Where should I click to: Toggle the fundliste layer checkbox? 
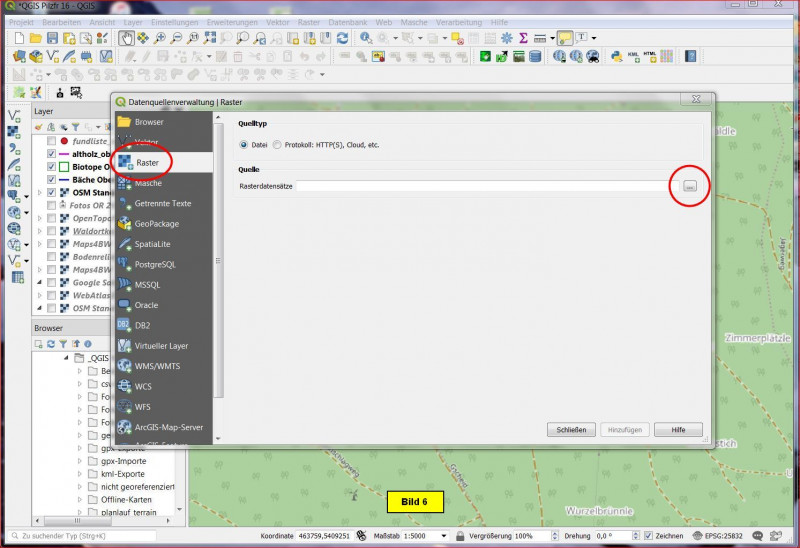tap(51, 142)
